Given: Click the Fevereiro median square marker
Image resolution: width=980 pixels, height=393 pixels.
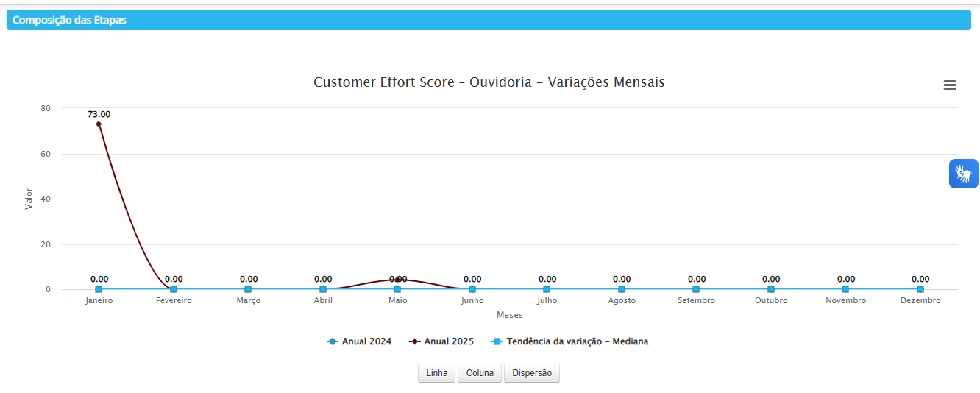Looking at the screenshot, I should [174, 289].
